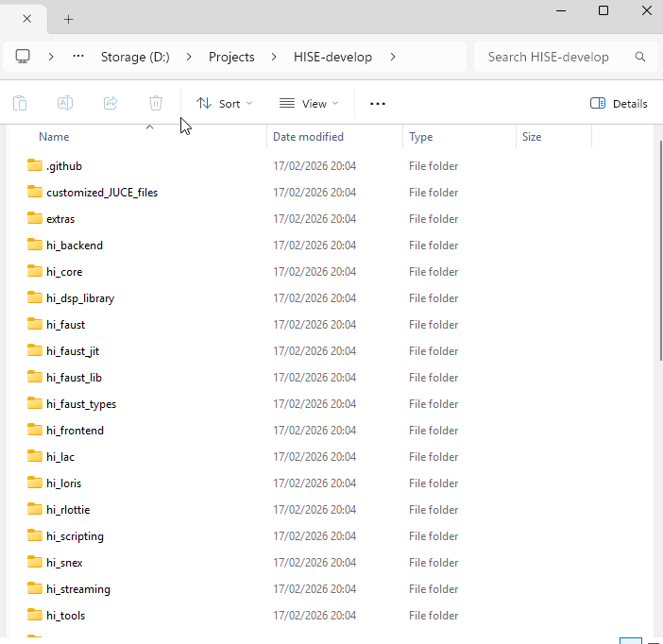Viewport: 663px width, 644px height.
Task: Click the vertical scrollbar thumb
Action: click(x=661, y=250)
